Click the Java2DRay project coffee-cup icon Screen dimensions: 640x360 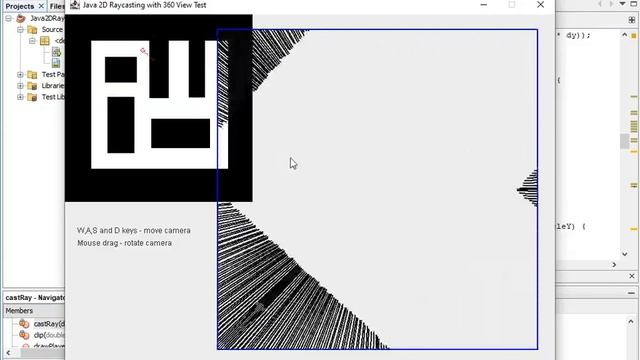[x=21, y=18]
